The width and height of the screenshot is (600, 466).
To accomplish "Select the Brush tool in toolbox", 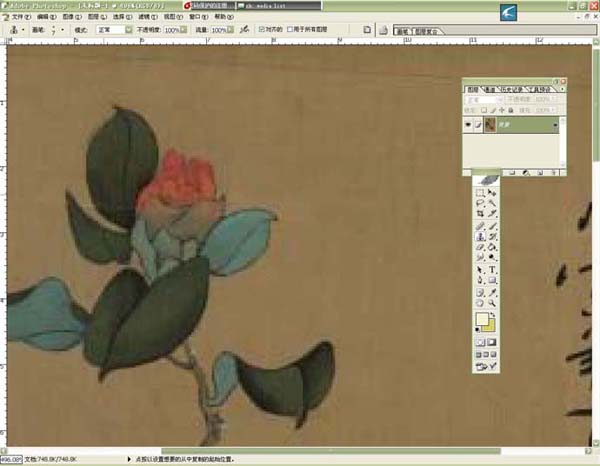I will [492, 226].
